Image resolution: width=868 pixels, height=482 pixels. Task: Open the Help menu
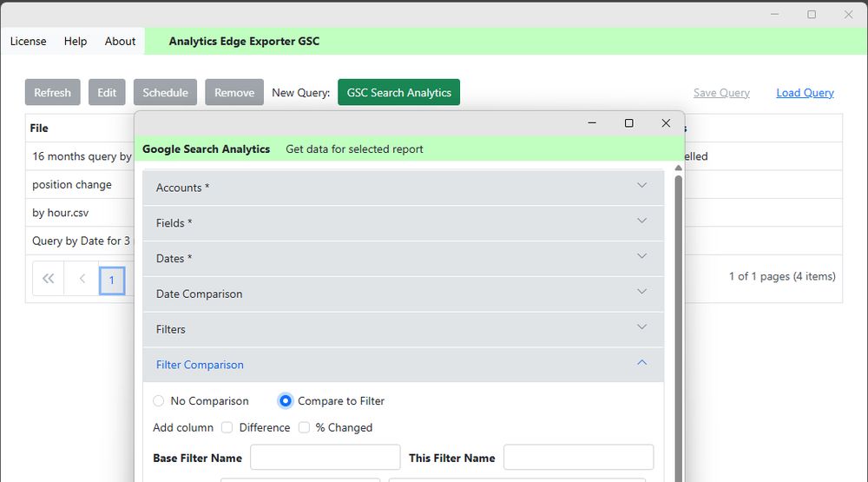tap(76, 42)
